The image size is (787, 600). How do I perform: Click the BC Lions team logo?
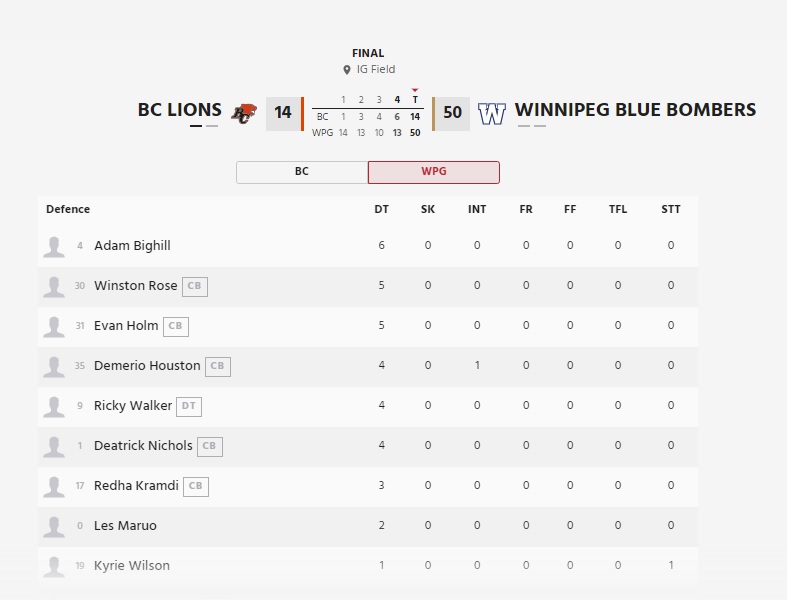click(x=244, y=113)
